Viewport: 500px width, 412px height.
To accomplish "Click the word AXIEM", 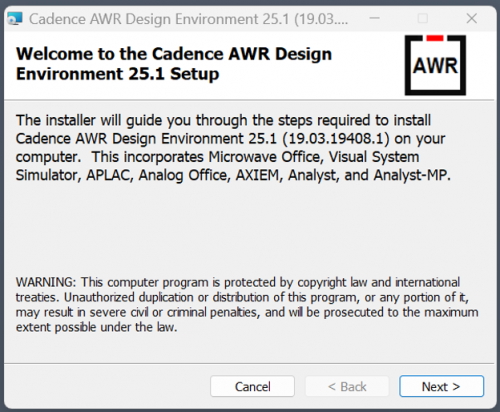I will (258, 175).
